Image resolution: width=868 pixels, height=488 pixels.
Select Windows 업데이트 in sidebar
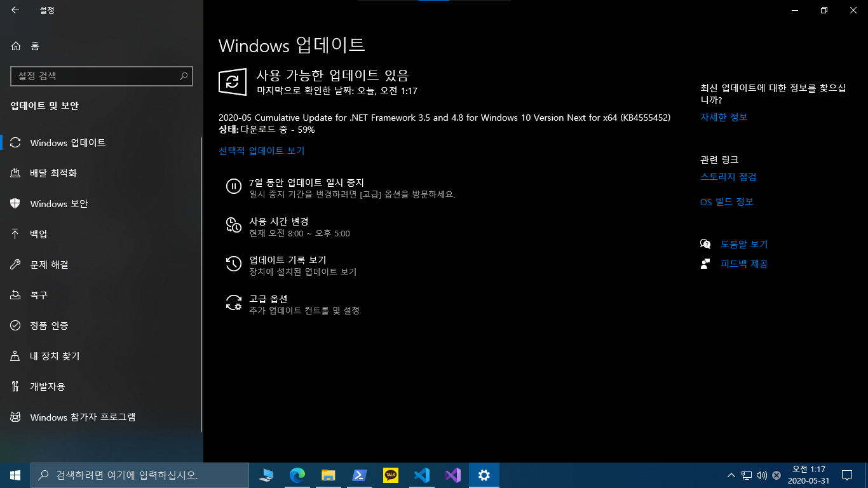coord(102,142)
